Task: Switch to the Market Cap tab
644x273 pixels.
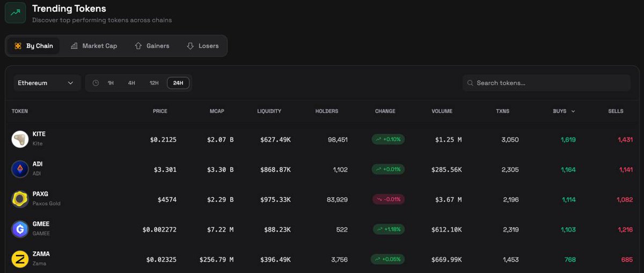Action: 94,46
